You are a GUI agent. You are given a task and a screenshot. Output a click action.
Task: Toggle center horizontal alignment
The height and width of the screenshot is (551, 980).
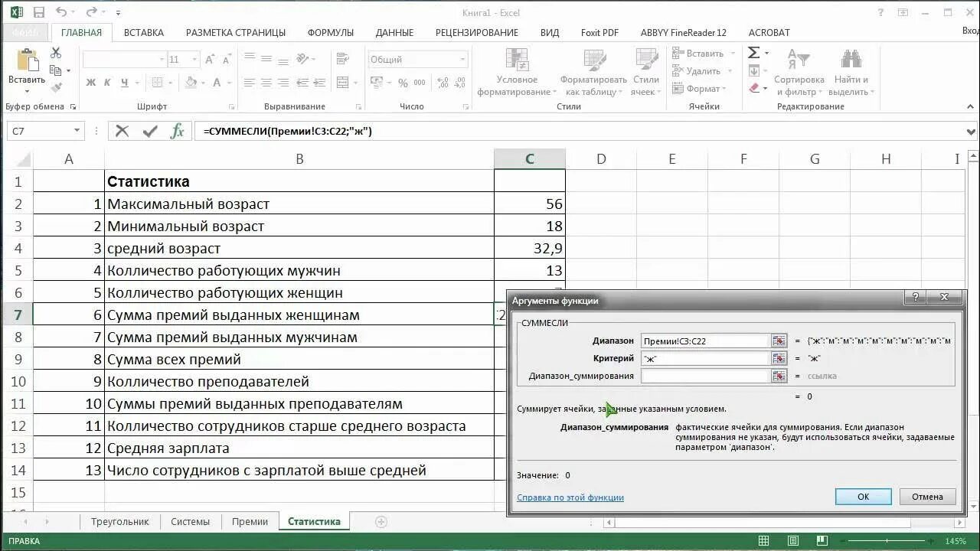(x=266, y=83)
